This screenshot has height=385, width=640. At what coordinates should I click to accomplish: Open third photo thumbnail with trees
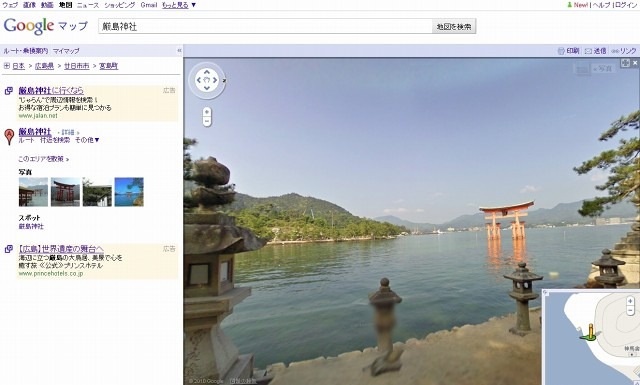coord(97,192)
